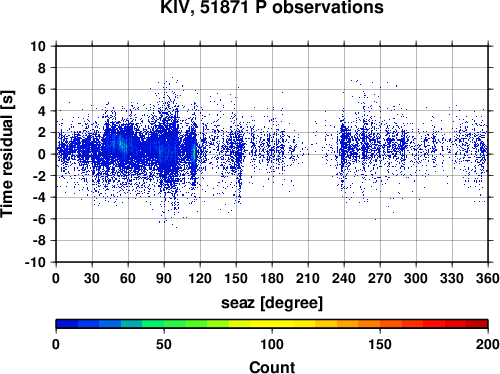This screenshot has width=500, height=374.
Task: Click the orange colorbar segment near 150
Action: tap(380, 323)
